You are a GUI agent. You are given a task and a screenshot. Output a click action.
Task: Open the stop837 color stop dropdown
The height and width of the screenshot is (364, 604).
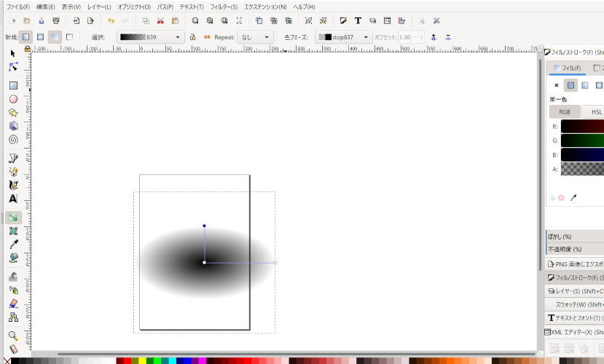(344, 37)
